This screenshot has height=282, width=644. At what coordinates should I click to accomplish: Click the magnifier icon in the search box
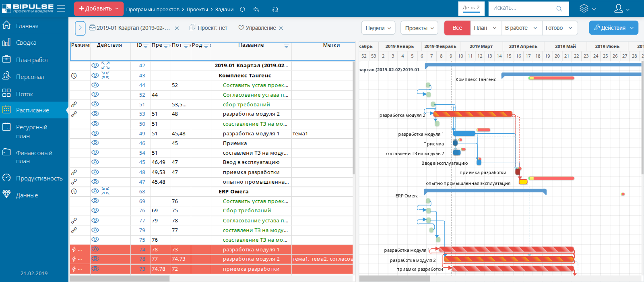click(559, 8)
